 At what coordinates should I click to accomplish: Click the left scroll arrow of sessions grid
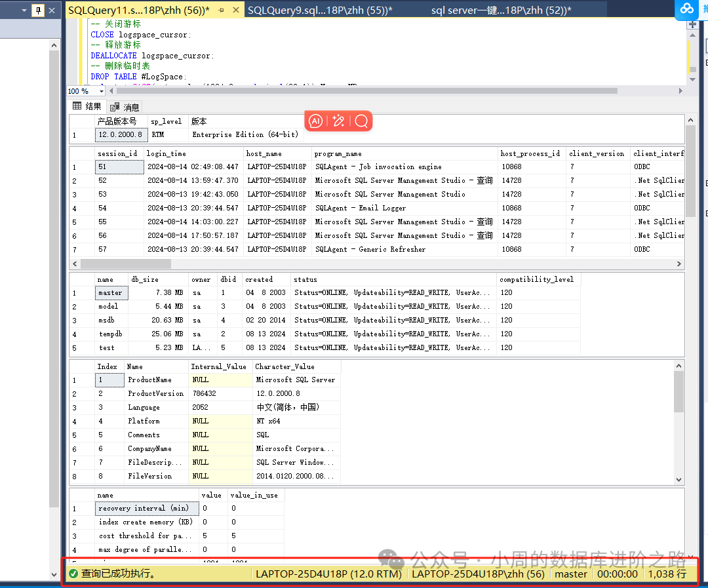(75, 264)
